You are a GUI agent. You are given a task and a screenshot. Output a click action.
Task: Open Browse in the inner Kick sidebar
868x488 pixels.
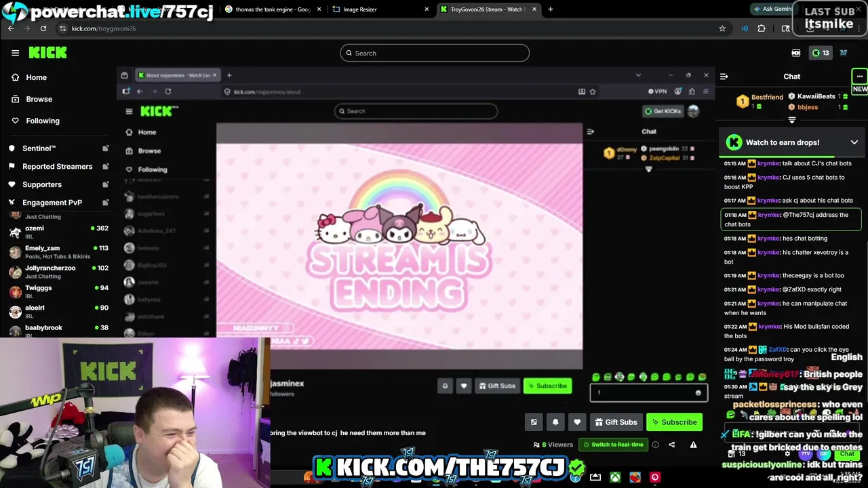point(143,150)
